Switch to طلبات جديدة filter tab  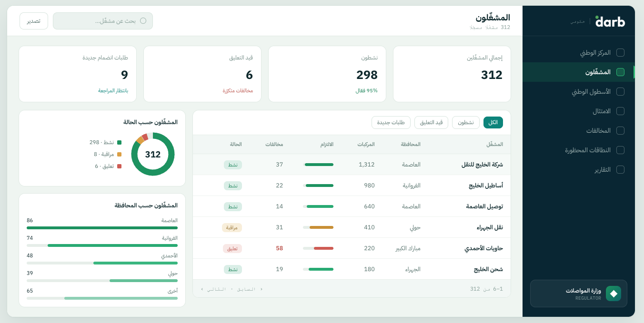tap(391, 123)
